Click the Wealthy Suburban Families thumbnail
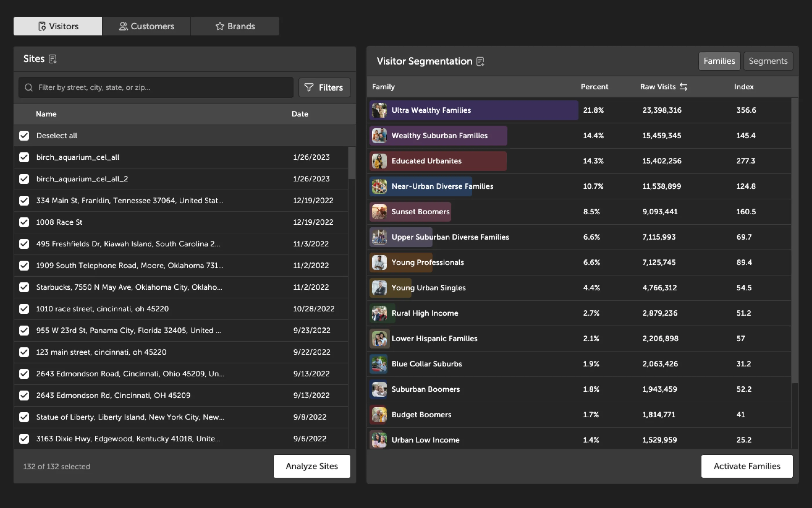 point(379,136)
